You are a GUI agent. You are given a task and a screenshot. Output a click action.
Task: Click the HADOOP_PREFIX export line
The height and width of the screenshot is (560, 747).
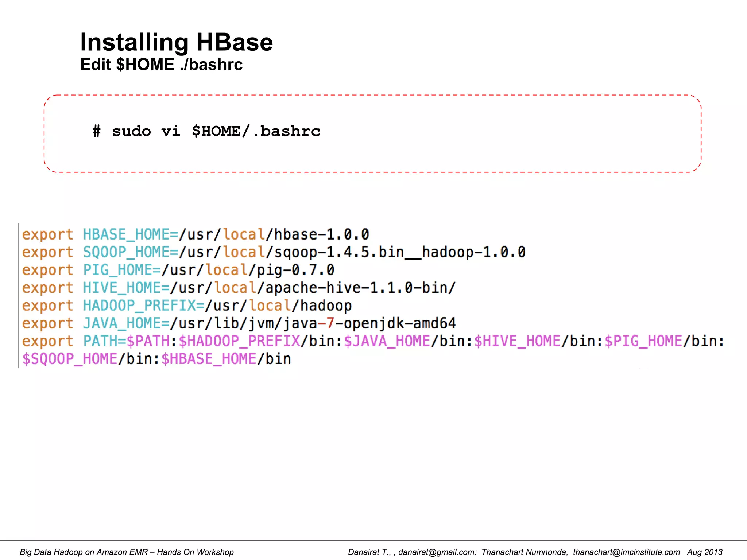[187, 306]
